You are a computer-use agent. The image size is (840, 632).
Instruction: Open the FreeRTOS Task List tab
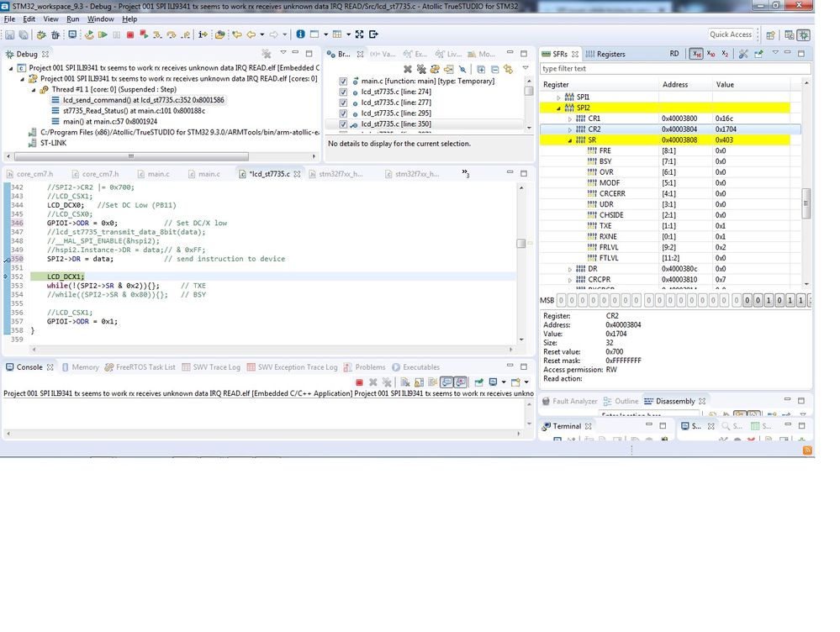tap(140, 367)
